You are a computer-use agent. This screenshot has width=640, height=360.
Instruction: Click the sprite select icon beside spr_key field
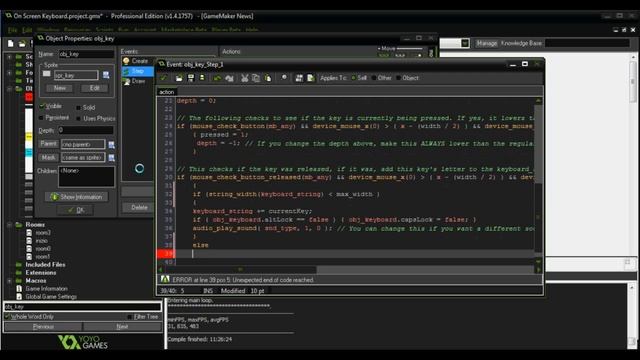coord(106,75)
